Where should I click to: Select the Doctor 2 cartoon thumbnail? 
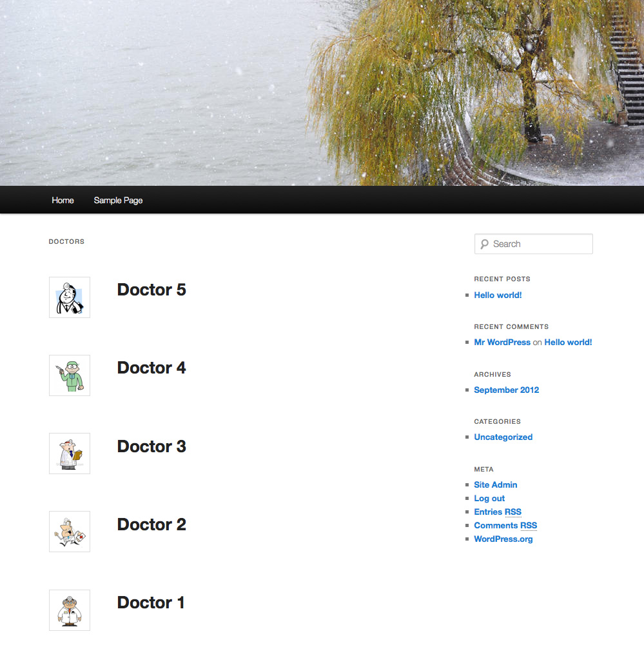click(70, 532)
